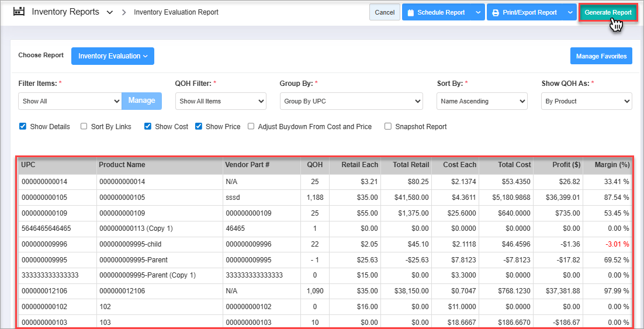Toggle the Show Details checkbox

click(x=23, y=126)
